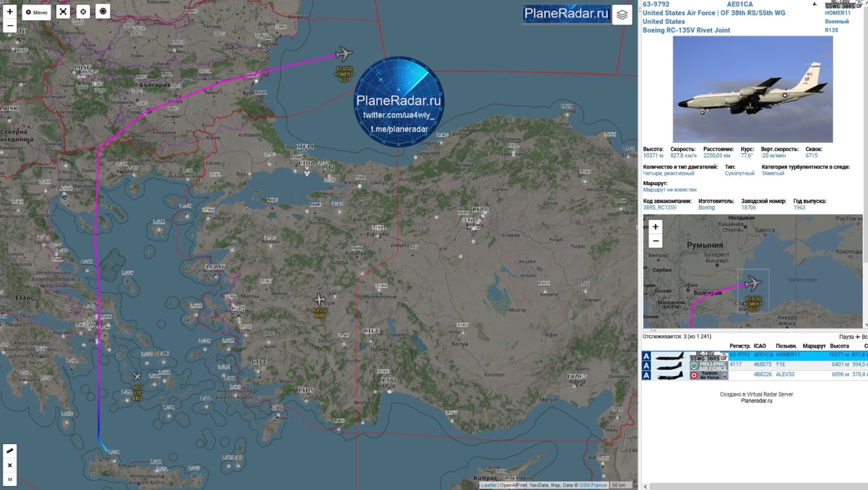Zoom in on the detail mini map
868x490 pixels.
pos(655,227)
